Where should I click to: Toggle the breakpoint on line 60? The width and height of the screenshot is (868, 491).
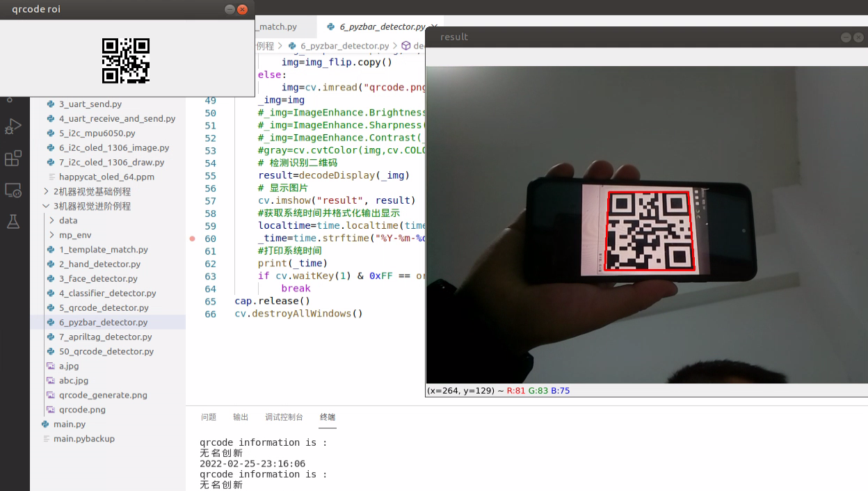(x=193, y=239)
